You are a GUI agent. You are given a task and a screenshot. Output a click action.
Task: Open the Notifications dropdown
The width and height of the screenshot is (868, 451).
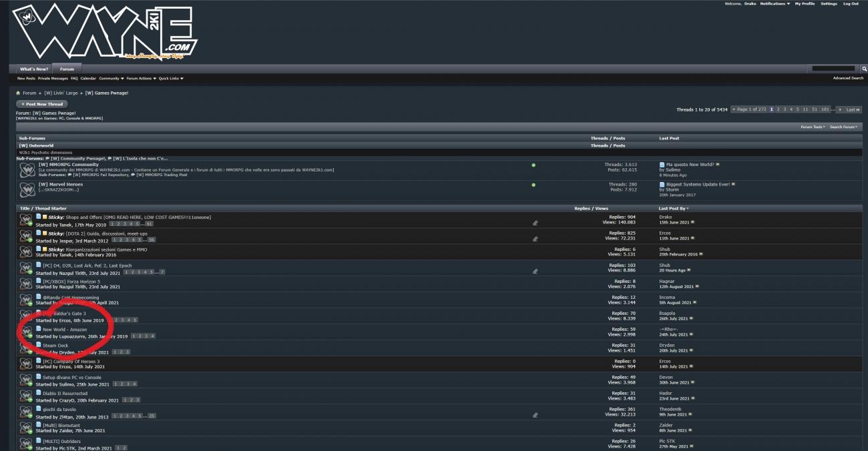click(x=775, y=4)
